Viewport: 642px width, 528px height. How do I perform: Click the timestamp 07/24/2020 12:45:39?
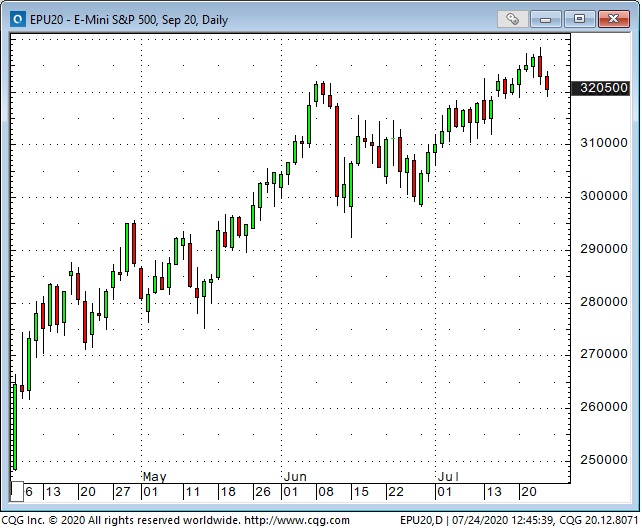point(503,520)
